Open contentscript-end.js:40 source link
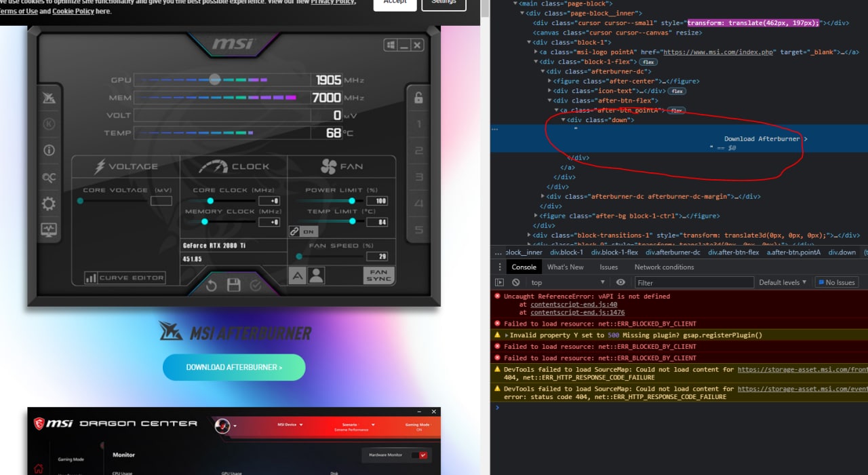Image resolution: width=868 pixels, height=475 pixels. (x=574, y=305)
